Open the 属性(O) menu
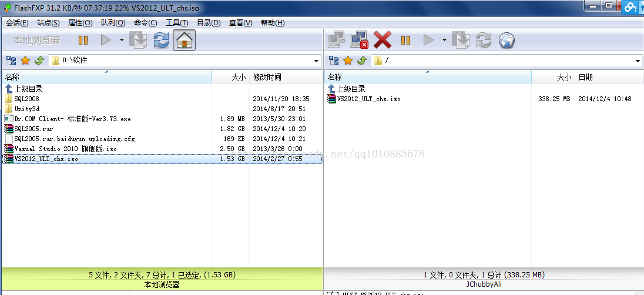The image size is (644, 295). [80, 23]
